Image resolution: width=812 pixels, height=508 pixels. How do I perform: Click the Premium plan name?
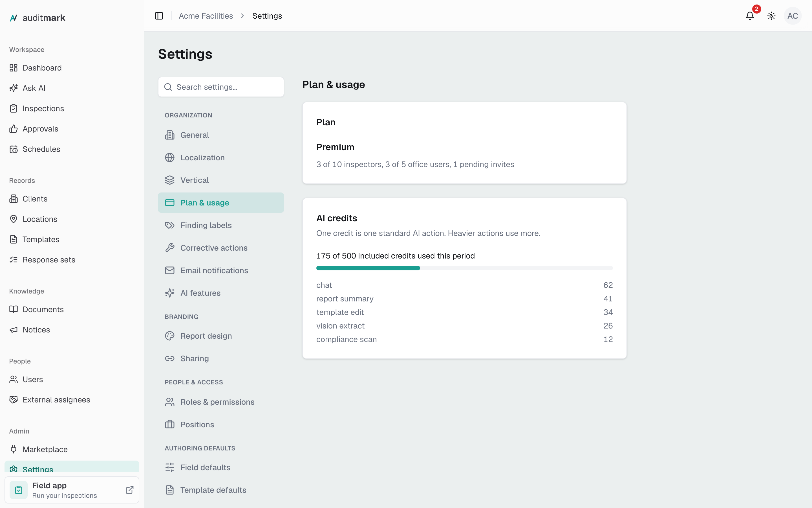point(335,147)
